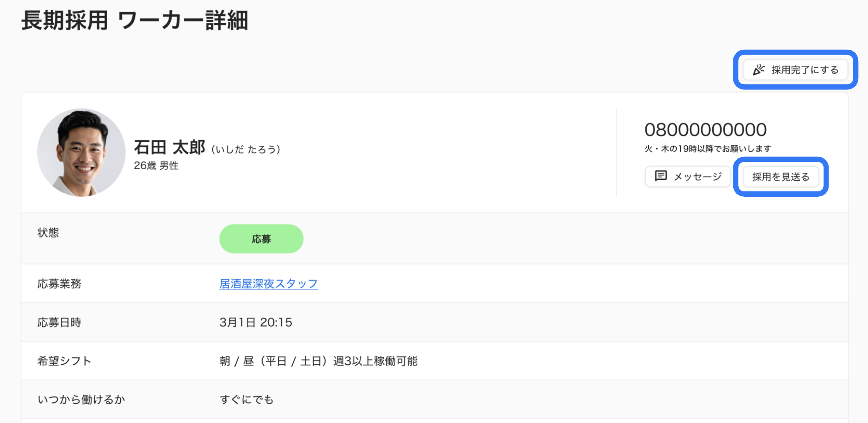Click the 長期採用 ワーカー詳細 page heading

pyautogui.click(x=135, y=21)
